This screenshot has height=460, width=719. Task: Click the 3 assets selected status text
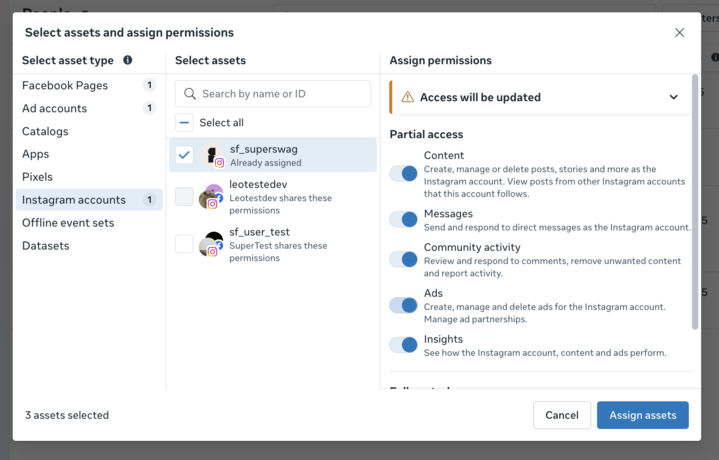[x=67, y=415]
